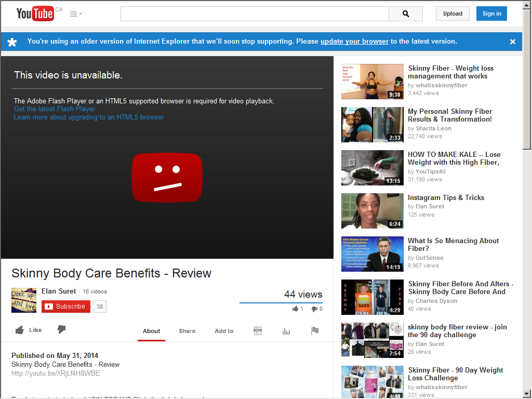Click the page scrollbar up arrow
The height and width of the screenshot is (399, 532).
[x=527, y=4]
